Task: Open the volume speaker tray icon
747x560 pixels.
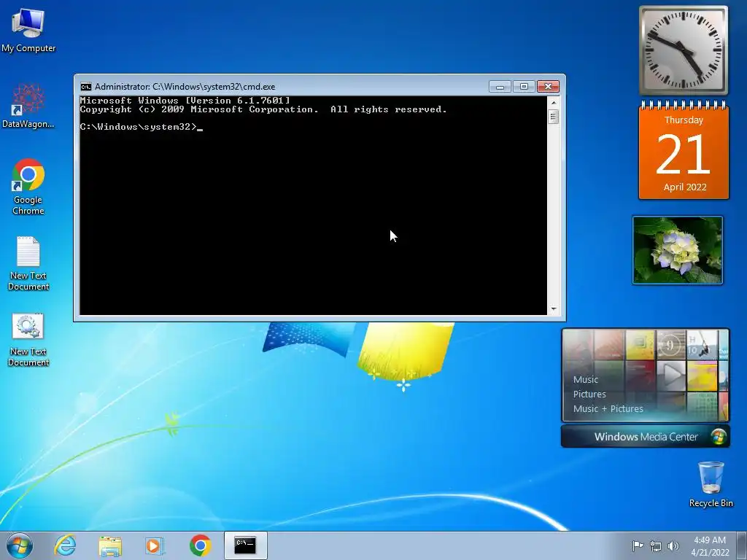Action: tap(673, 546)
